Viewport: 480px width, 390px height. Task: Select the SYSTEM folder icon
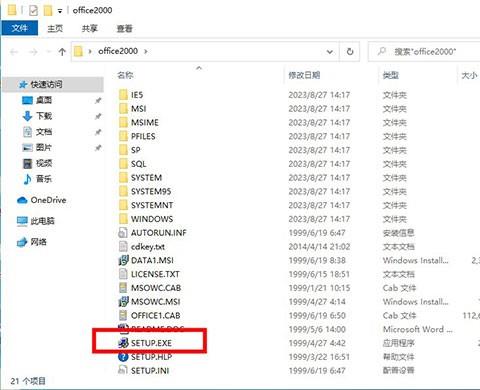[x=123, y=178]
